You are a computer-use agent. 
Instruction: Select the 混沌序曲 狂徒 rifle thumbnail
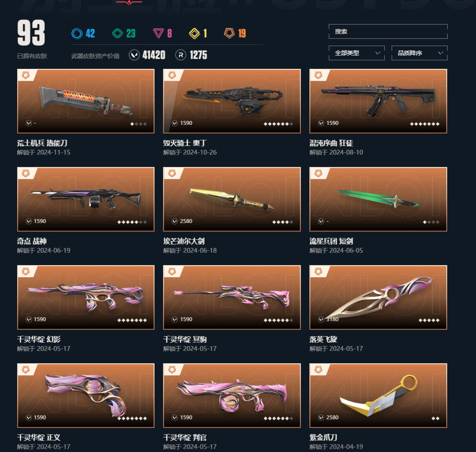tap(378, 101)
